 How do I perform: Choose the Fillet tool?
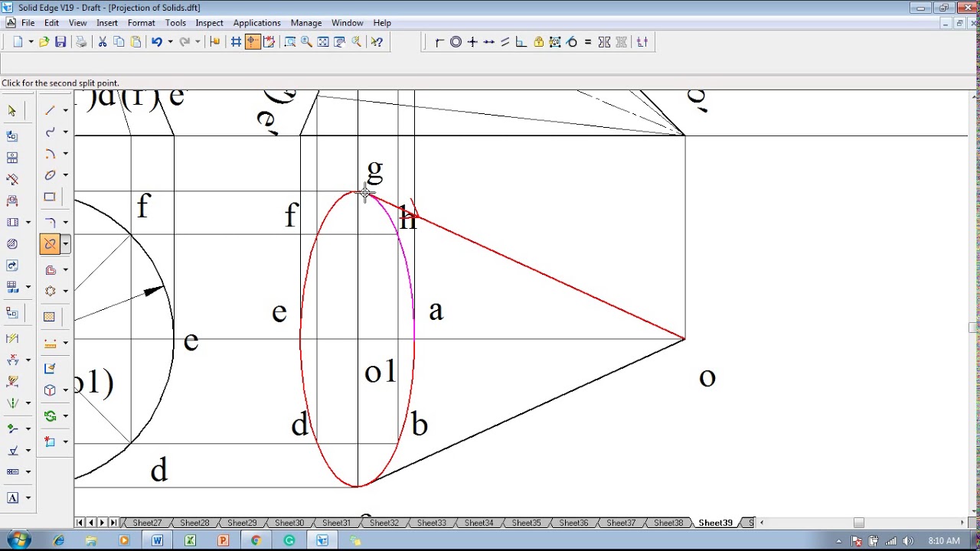pos(50,222)
